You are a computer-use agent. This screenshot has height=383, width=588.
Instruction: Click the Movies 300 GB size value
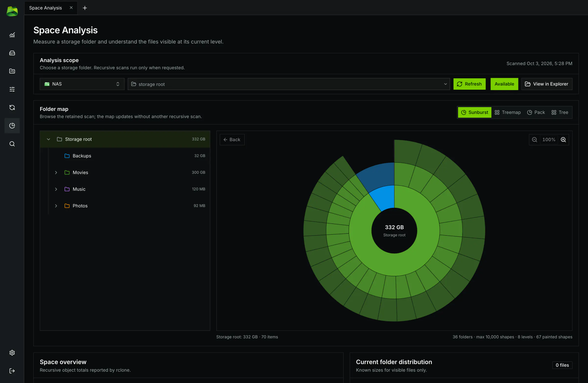[198, 173]
